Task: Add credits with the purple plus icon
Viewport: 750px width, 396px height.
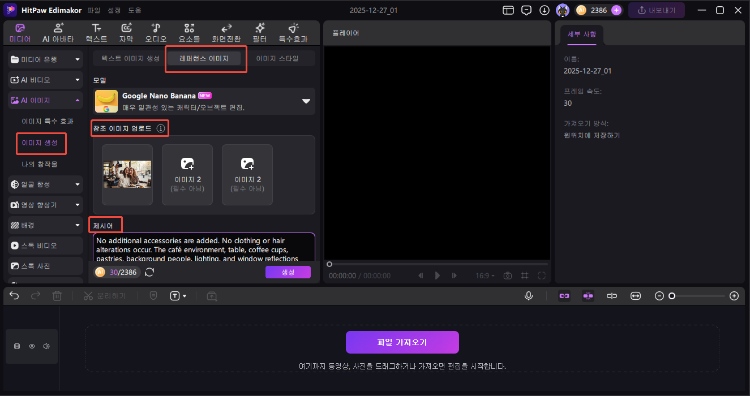Action: 617,10
